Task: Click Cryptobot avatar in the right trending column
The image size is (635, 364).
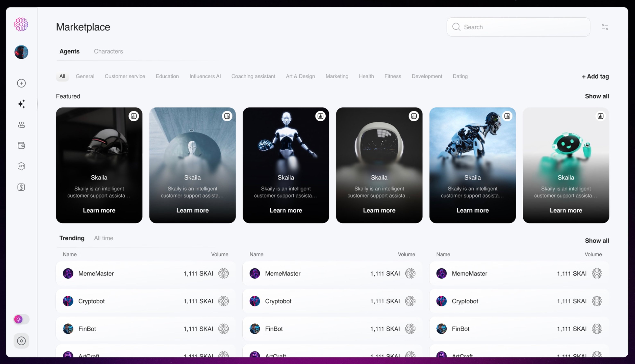Action: [x=441, y=301]
